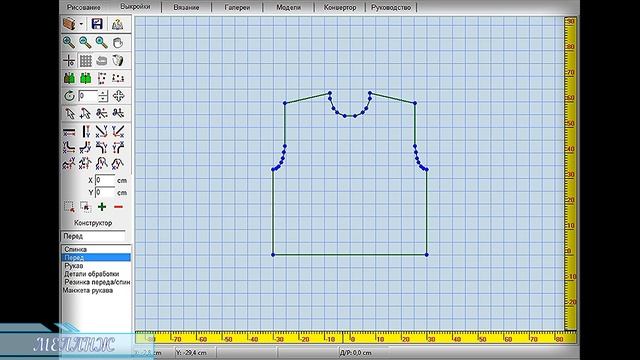Select the hand pan tool
This screenshot has width=640, height=360.
118,42
